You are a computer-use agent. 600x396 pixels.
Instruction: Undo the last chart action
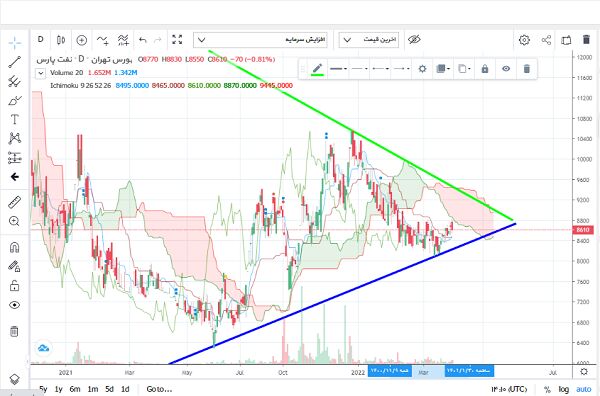coord(143,40)
